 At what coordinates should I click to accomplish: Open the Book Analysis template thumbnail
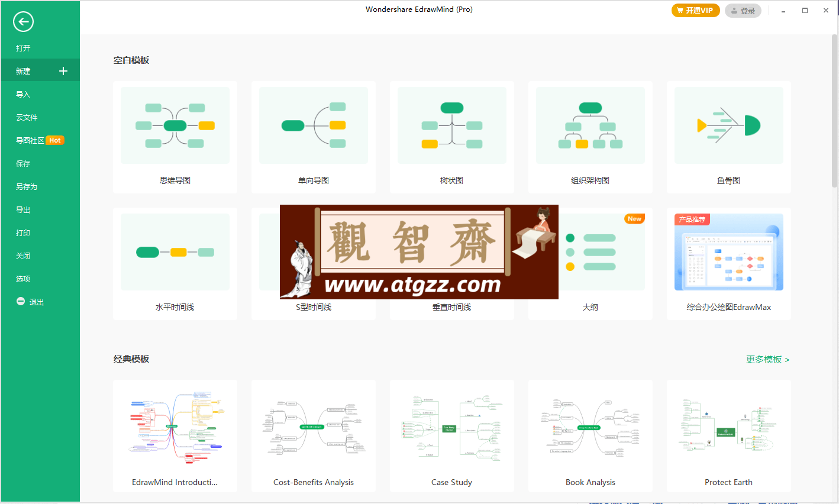[590, 427]
